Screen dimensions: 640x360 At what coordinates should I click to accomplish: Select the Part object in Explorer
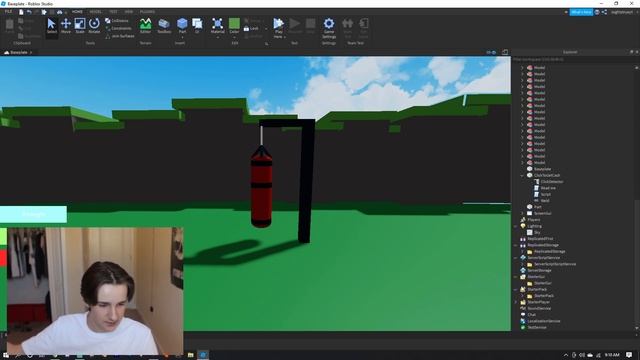pyautogui.click(x=537, y=207)
